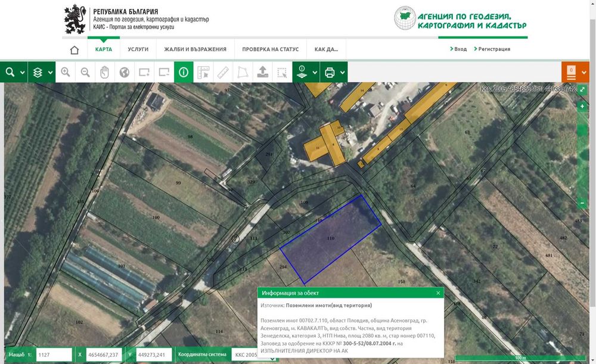This screenshot has height=364, width=596.
Task: Select the polygon area measurement tool
Action: (243, 72)
